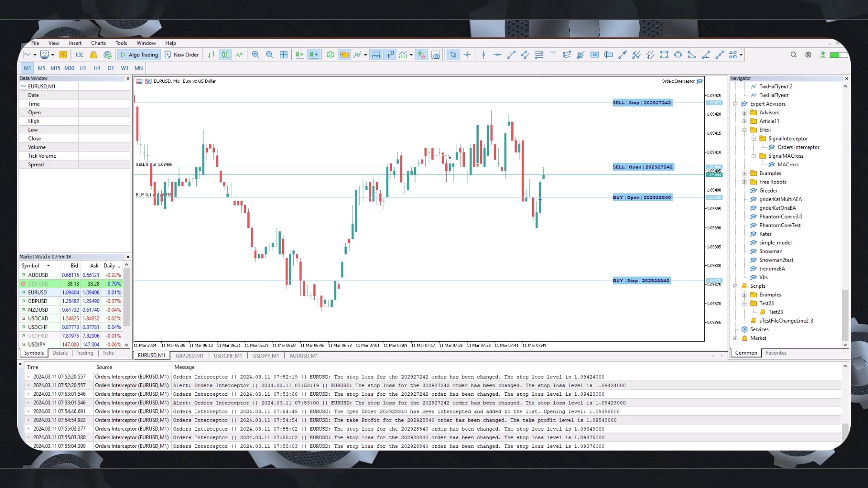Click the Zoom In magnifier icon
868x488 pixels.
(x=255, y=55)
